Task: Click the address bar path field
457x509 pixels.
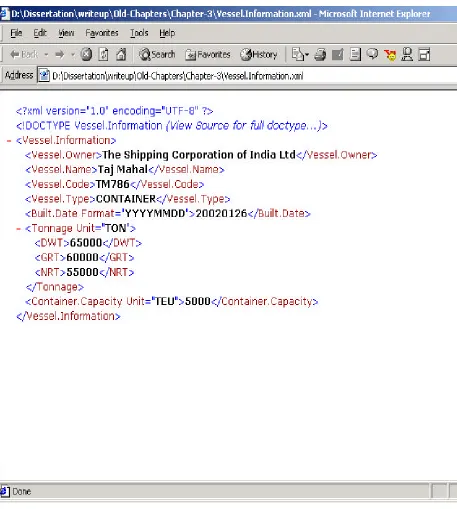Action: coord(247,76)
